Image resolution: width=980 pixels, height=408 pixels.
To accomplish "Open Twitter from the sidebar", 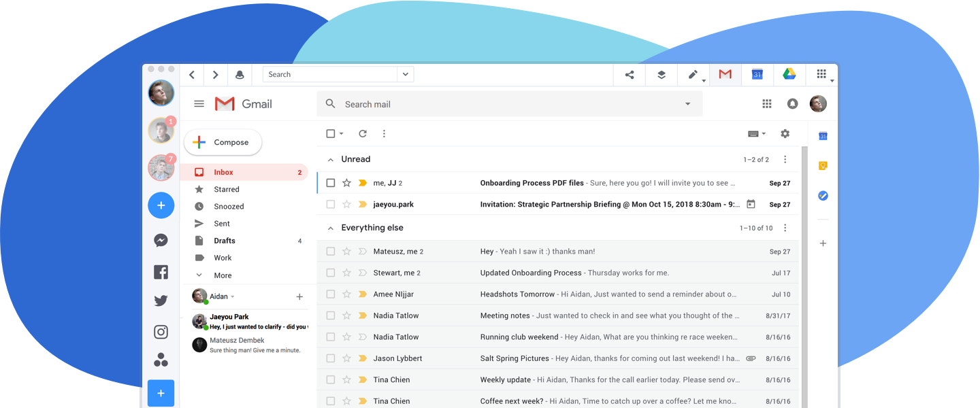I will (161, 301).
